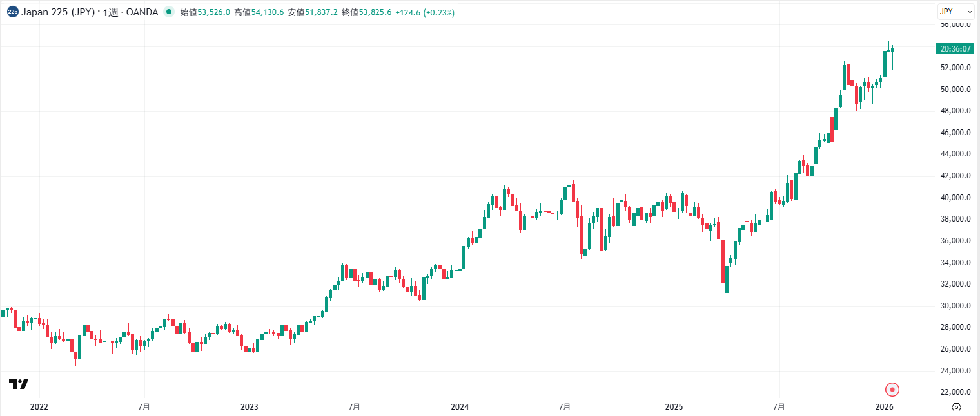Click the TradingView logo watermark

[19, 384]
